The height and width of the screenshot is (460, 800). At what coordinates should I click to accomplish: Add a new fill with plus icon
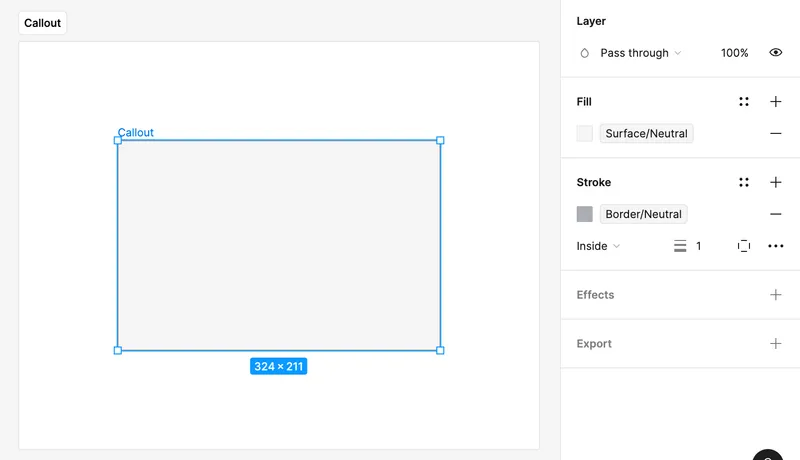(x=775, y=102)
